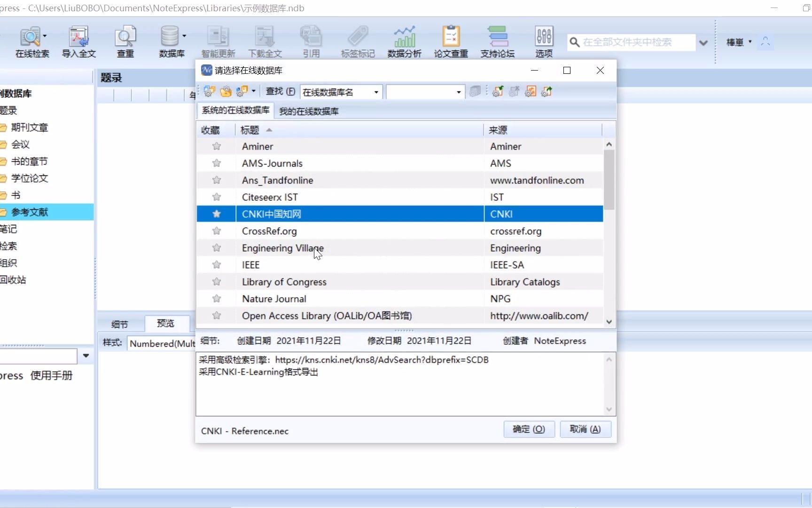
Task: Click the grayed gear icon with X
Action: [514, 91]
